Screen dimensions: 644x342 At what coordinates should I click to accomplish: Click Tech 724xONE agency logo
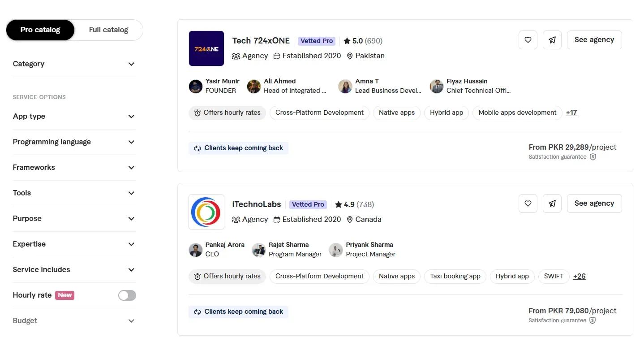(206, 48)
